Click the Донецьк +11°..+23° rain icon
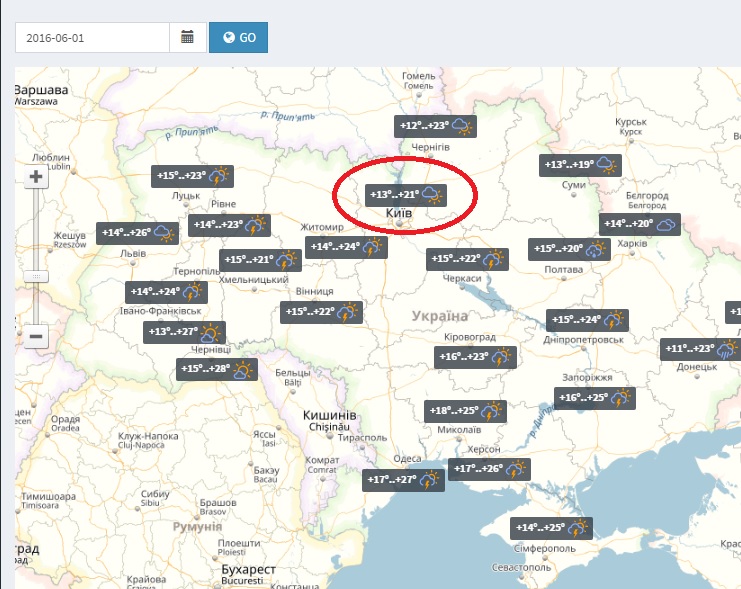This screenshot has width=741, height=589. [727, 349]
